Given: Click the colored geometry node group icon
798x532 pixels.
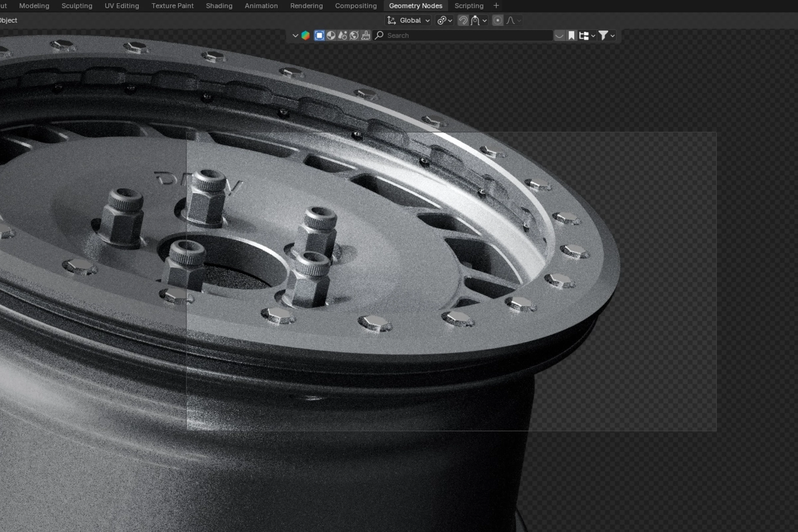Looking at the screenshot, I should point(305,35).
